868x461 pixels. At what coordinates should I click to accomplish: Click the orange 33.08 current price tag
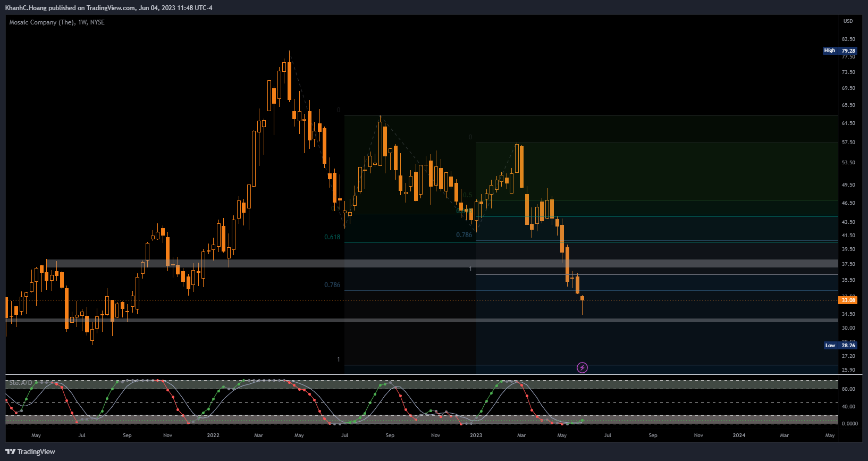[848, 300]
